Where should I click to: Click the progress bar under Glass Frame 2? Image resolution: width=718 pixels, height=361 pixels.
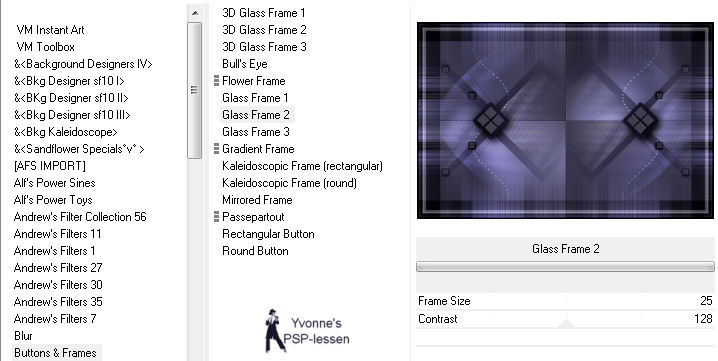[x=565, y=267]
